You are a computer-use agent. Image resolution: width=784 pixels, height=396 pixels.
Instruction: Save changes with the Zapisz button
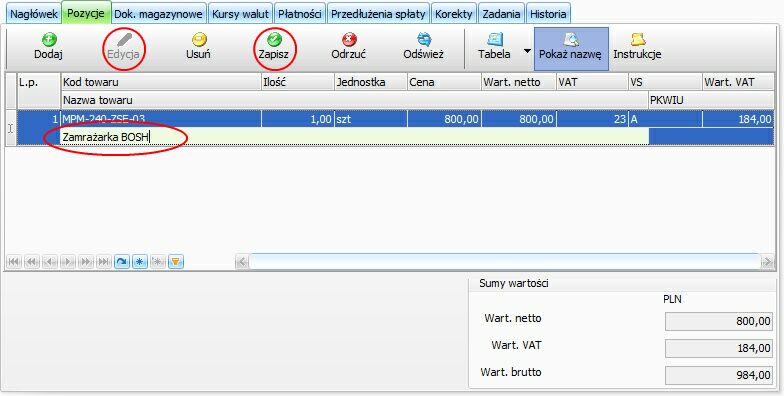(x=274, y=47)
